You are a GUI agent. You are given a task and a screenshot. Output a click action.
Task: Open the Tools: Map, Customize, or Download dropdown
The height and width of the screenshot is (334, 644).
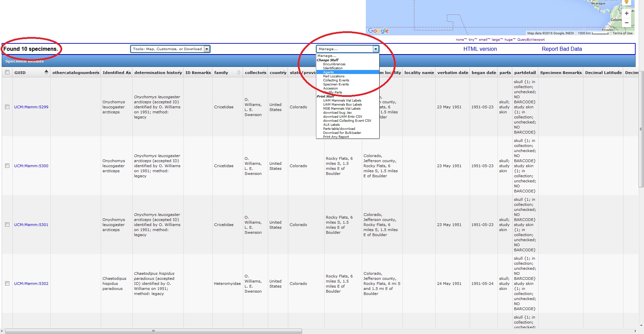[x=170, y=49]
